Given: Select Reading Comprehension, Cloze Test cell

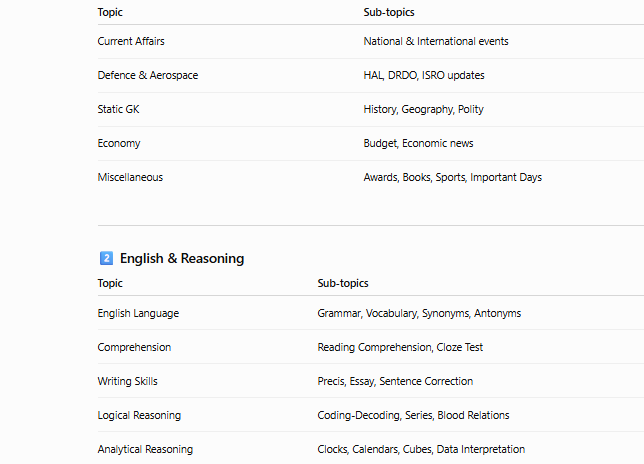Looking at the screenshot, I should coord(400,347).
